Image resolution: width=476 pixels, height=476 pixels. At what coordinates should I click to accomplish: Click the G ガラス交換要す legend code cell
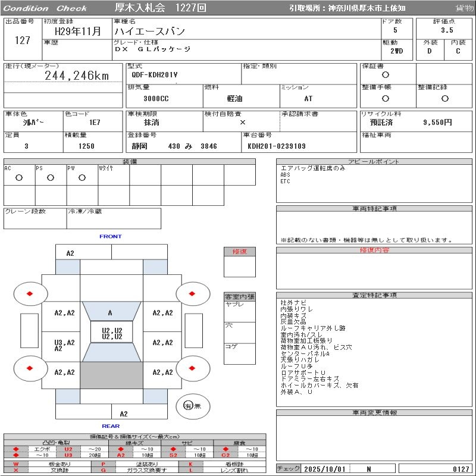[x=104, y=469]
